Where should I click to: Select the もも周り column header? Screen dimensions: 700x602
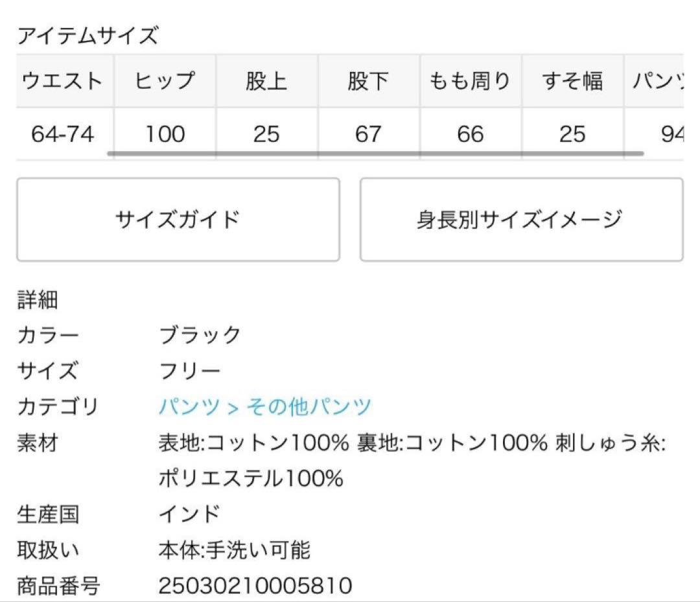[469, 81]
